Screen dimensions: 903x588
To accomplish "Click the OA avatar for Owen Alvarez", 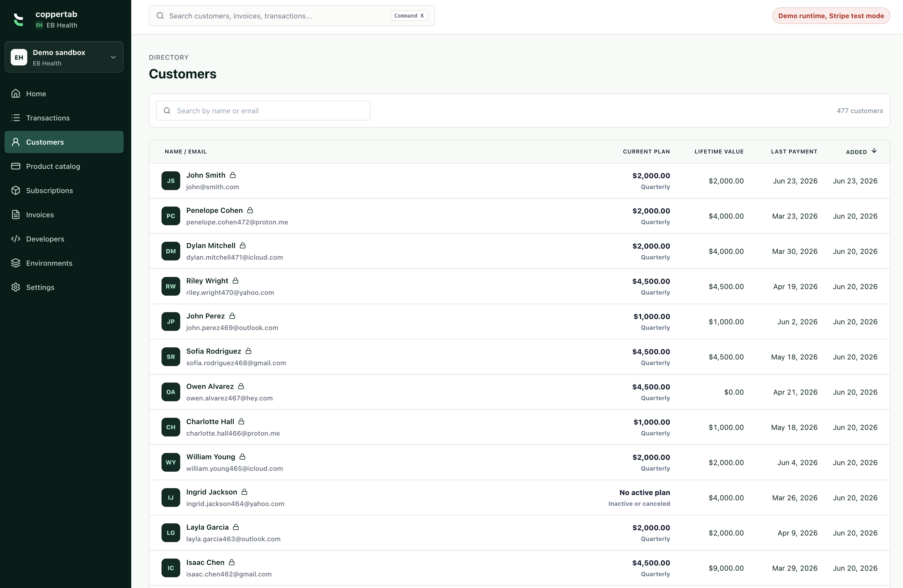I will click(171, 392).
